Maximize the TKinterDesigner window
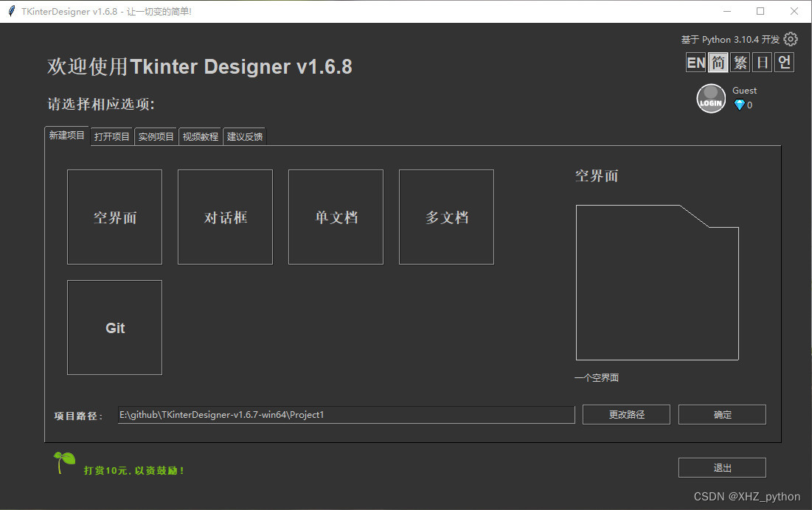This screenshot has width=812, height=510. click(x=760, y=11)
